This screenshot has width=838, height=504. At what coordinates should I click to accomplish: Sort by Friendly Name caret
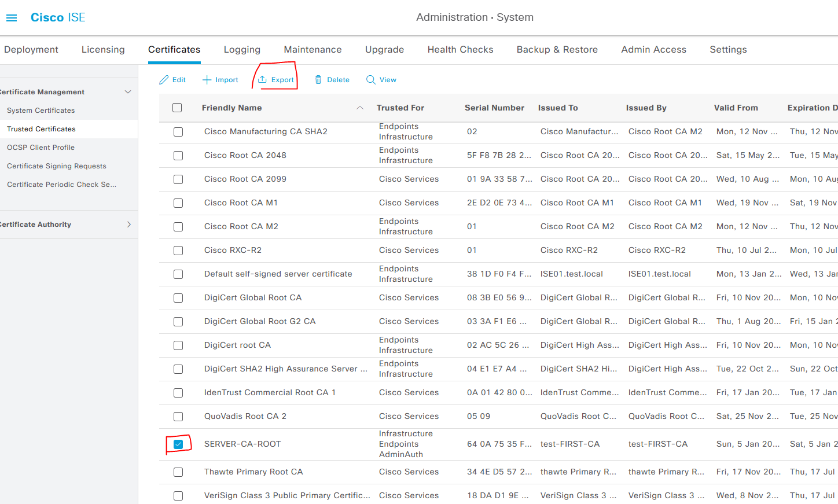tap(360, 108)
